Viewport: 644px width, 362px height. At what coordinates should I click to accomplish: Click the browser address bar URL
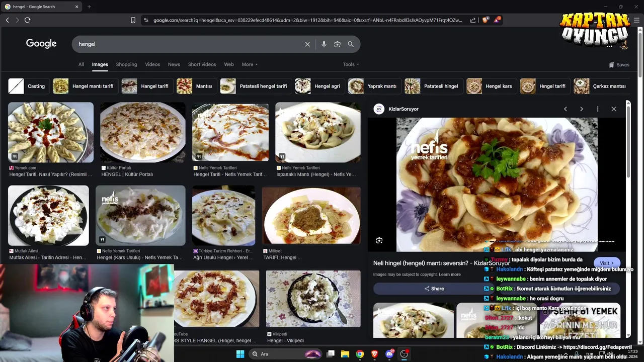pyautogui.click(x=307, y=20)
